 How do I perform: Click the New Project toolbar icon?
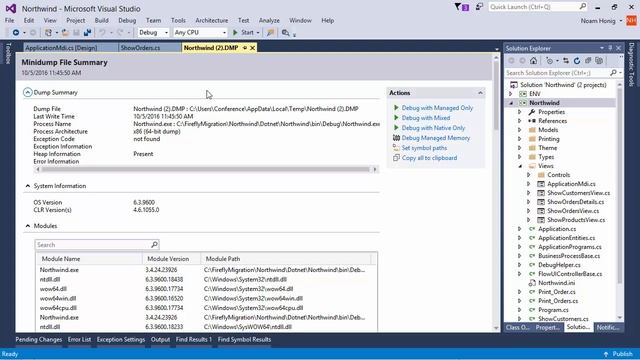pyautogui.click(x=48, y=33)
